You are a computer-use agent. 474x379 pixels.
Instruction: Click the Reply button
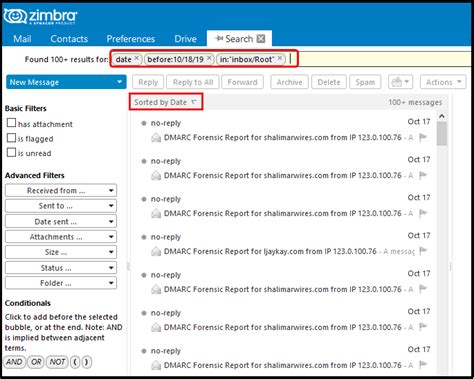(x=148, y=82)
